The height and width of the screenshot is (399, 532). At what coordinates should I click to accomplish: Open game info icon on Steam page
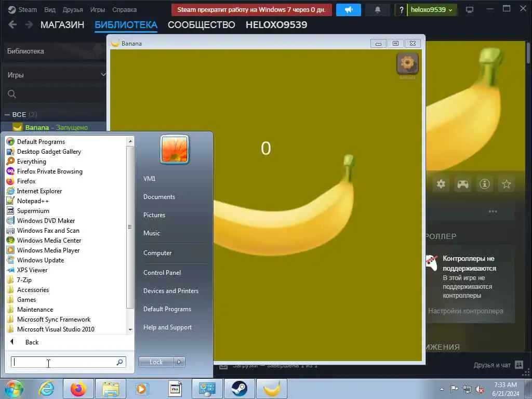tap(485, 184)
